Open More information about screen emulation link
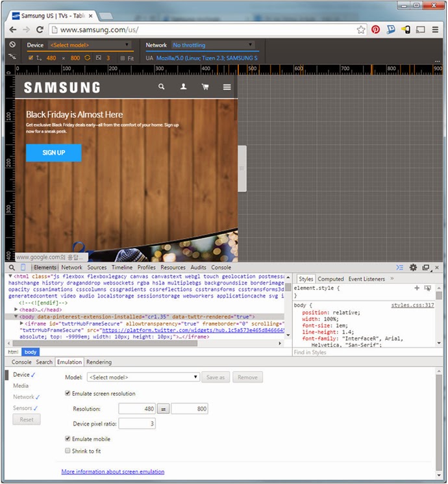 pos(113,472)
